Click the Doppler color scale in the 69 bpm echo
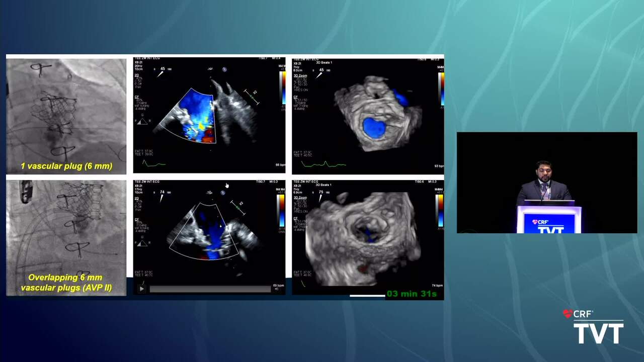This screenshot has width=644, height=362. click(281, 211)
